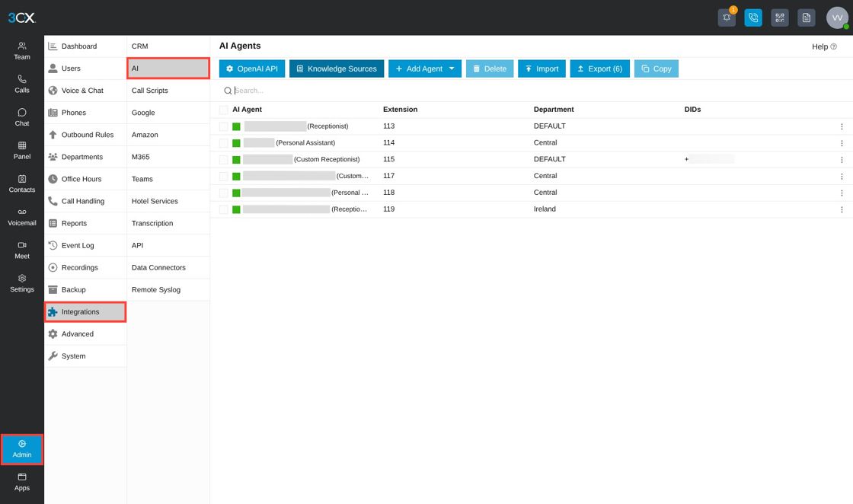Click the search magnifier icon

coord(228,91)
